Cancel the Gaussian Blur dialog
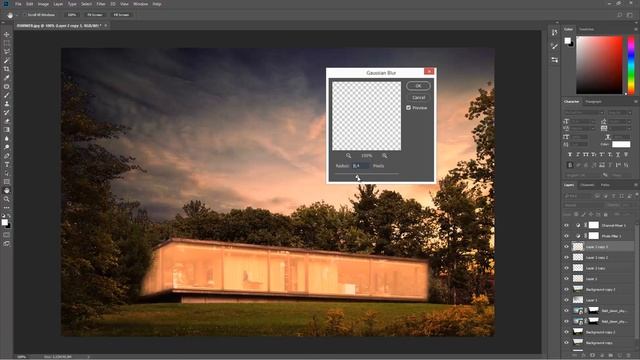This screenshot has height=360, width=640. 418,98
